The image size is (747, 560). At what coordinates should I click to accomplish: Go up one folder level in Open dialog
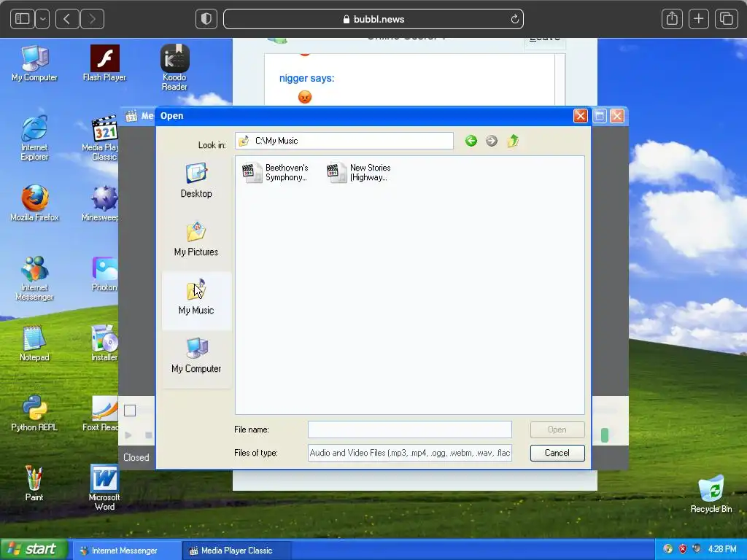(513, 141)
